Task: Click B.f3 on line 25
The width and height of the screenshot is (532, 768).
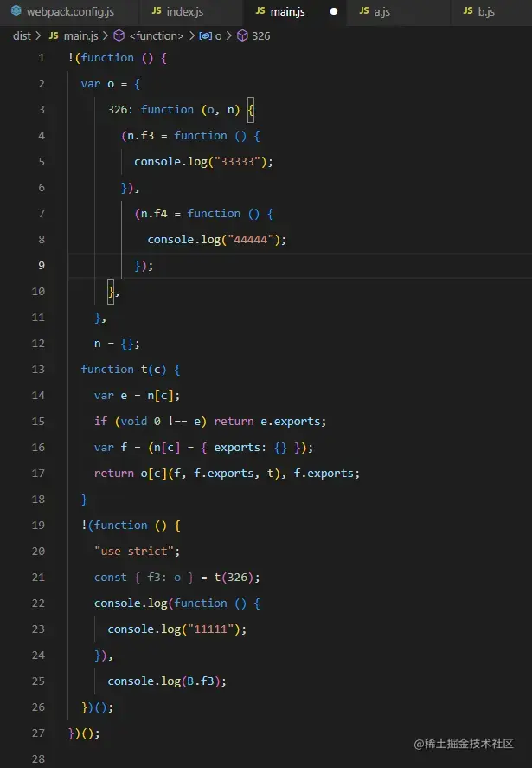Action: click(201, 681)
